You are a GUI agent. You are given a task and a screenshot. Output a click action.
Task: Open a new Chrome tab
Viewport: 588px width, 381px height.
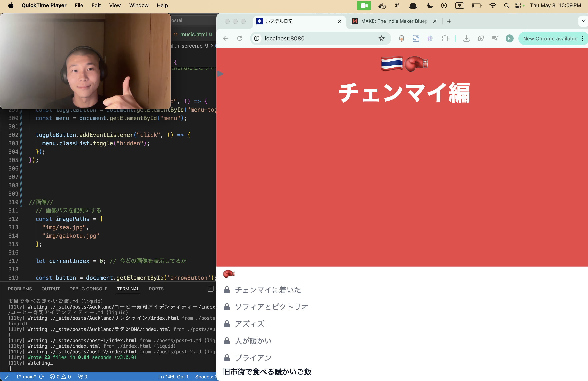[x=449, y=21]
